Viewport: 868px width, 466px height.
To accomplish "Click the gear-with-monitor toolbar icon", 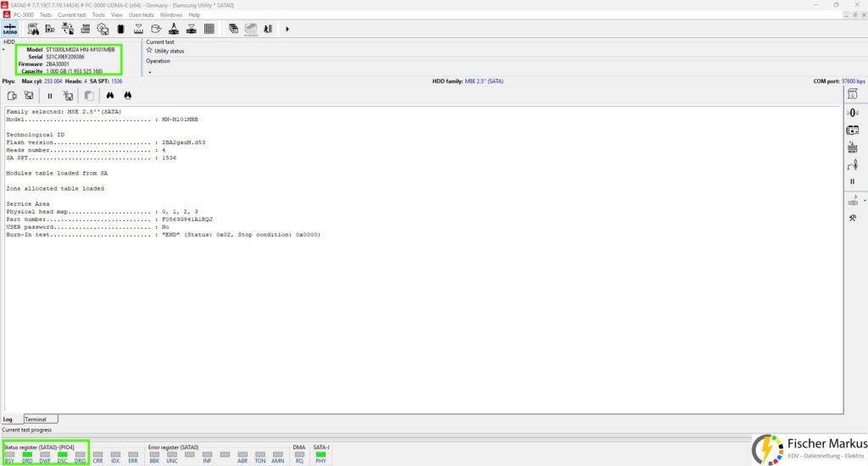I will [103, 29].
